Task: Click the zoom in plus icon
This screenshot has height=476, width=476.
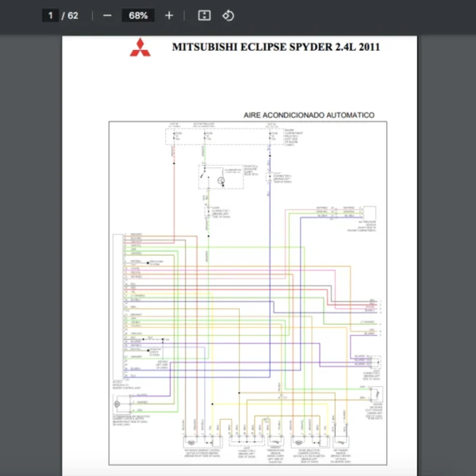Action: [169, 15]
